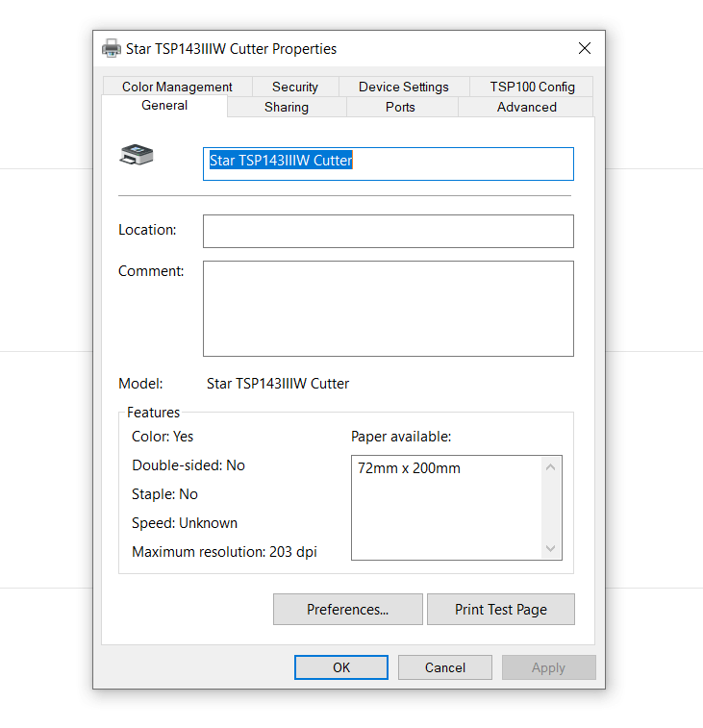
Task: Close the Properties dialog with X
Action: pos(585,48)
